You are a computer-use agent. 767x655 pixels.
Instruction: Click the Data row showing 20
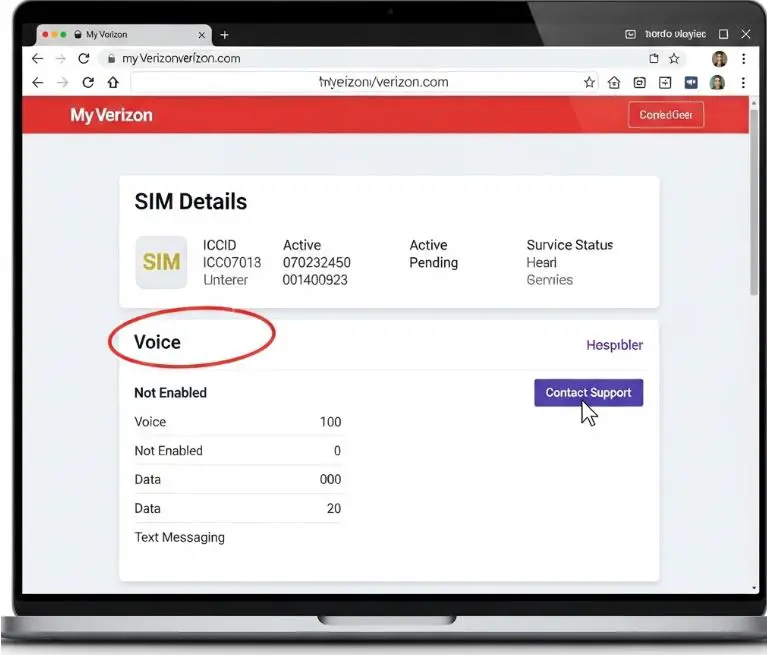click(x=238, y=508)
